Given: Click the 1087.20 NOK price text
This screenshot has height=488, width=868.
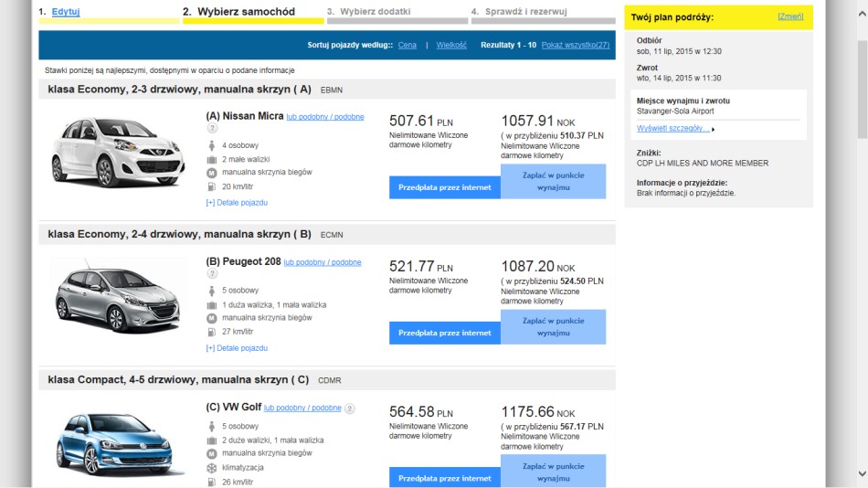Looking at the screenshot, I should pyautogui.click(x=537, y=267).
